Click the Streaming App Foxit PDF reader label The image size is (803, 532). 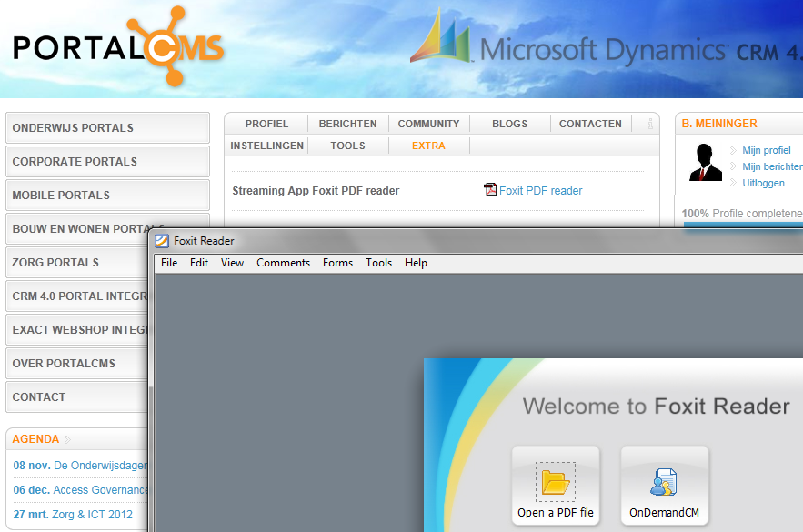[316, 190]
